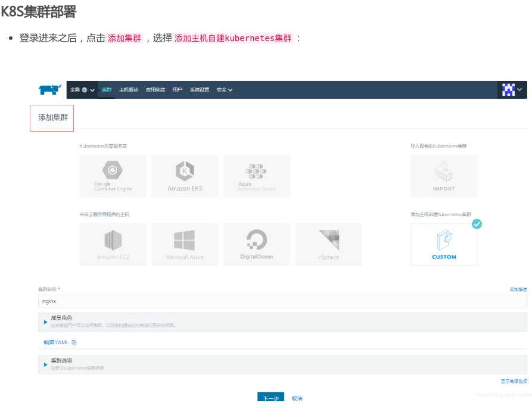Click the 编辑YAML link
532x406 pixels.
(55, 342)
